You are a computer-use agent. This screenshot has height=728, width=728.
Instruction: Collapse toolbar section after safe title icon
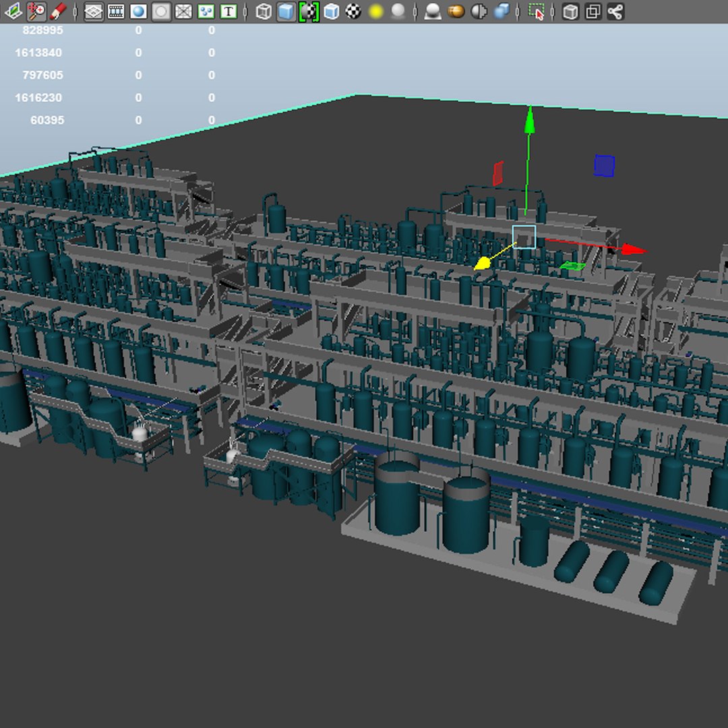245,11
